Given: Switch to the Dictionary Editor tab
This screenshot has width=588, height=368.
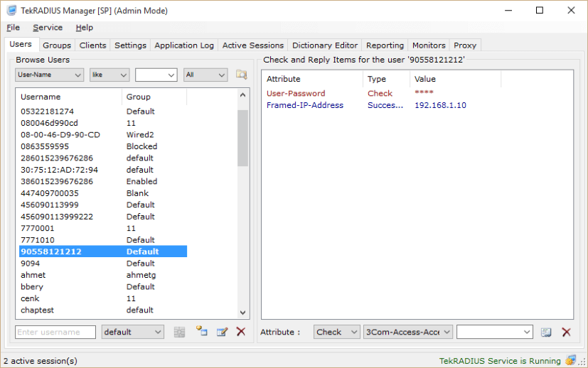Looking at the screenshot, I should (x=325, y=45).
